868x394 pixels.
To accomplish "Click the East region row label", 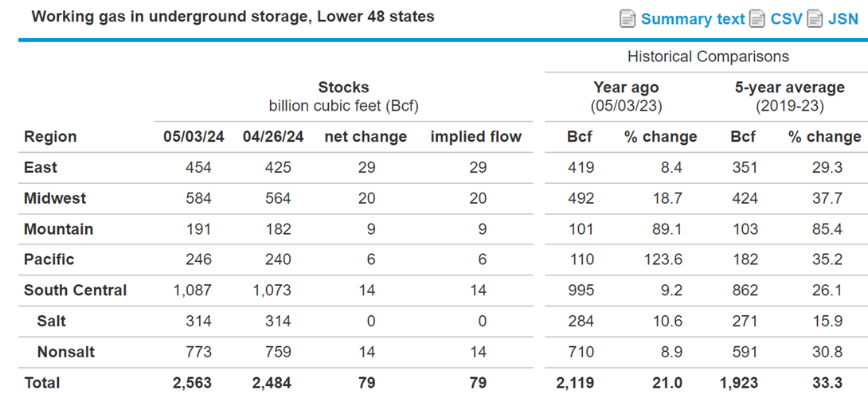I will 41,167.
